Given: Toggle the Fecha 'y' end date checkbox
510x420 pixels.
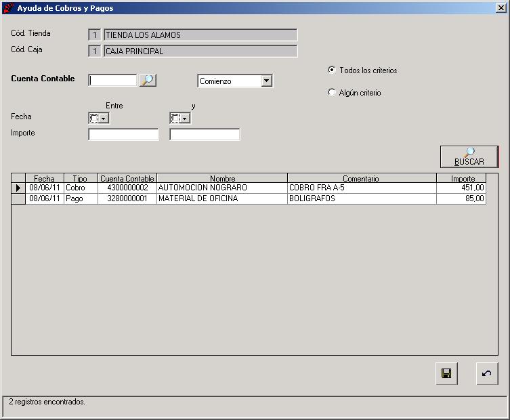Looking at the screenshot, I should [175, 118].
